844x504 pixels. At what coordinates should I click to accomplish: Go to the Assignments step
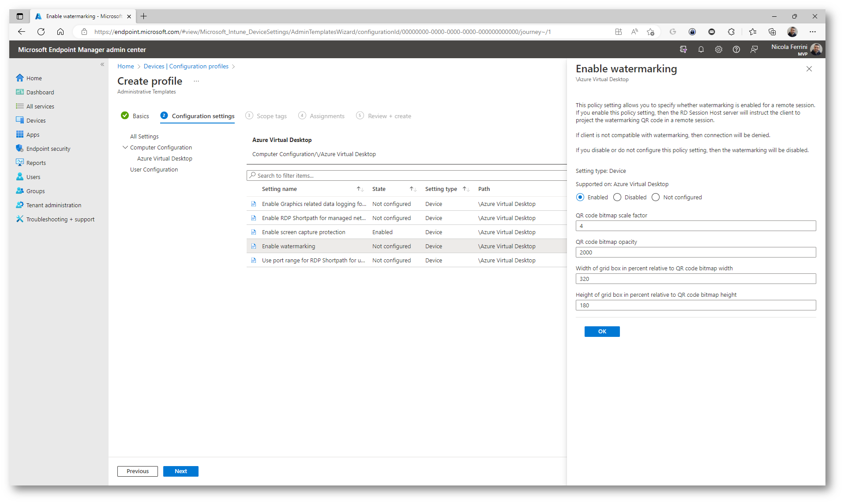click(x=322, y=116)
